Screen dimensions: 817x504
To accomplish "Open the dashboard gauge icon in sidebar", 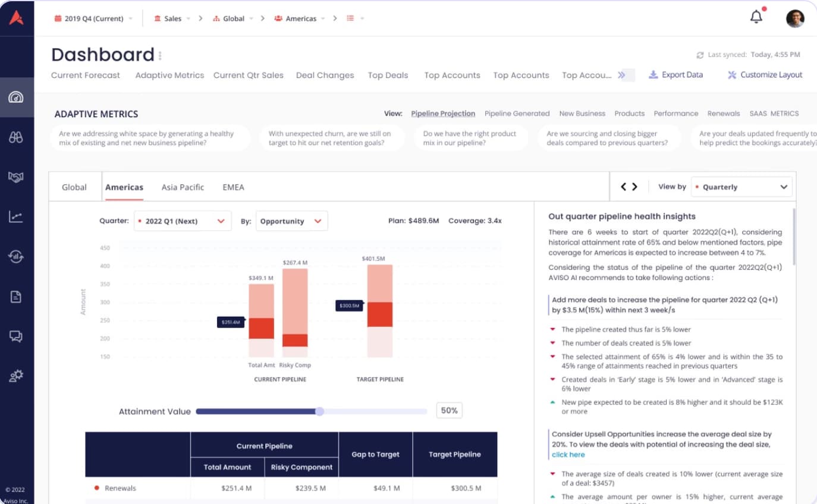I will coord(16,97).
